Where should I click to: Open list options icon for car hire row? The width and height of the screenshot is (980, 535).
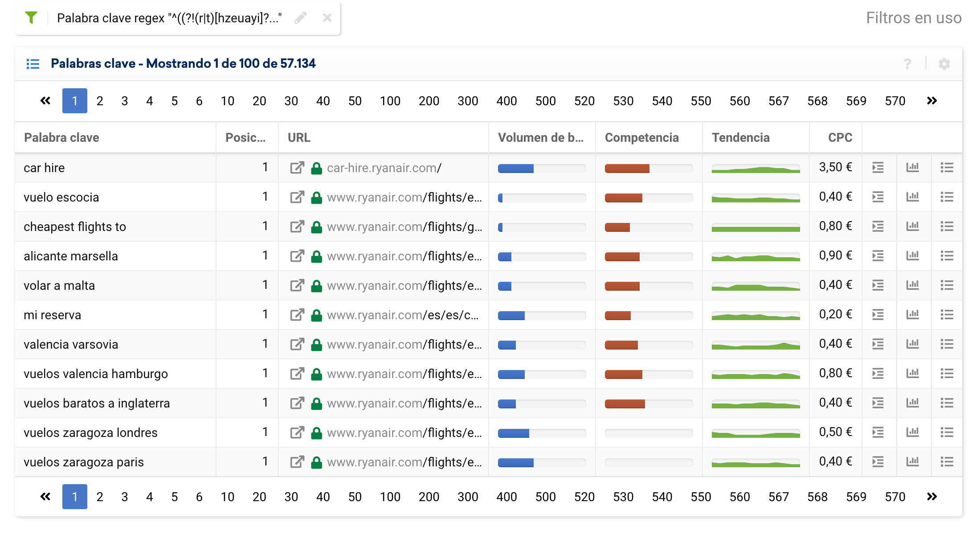947,168
